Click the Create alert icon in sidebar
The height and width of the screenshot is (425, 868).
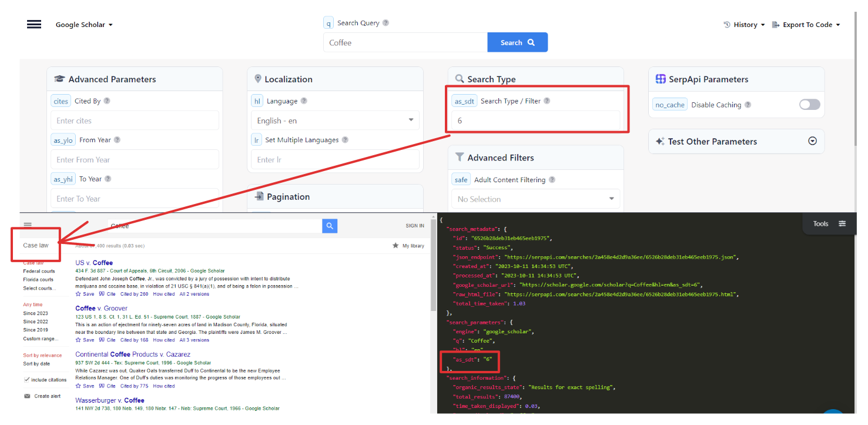[27, 396]
